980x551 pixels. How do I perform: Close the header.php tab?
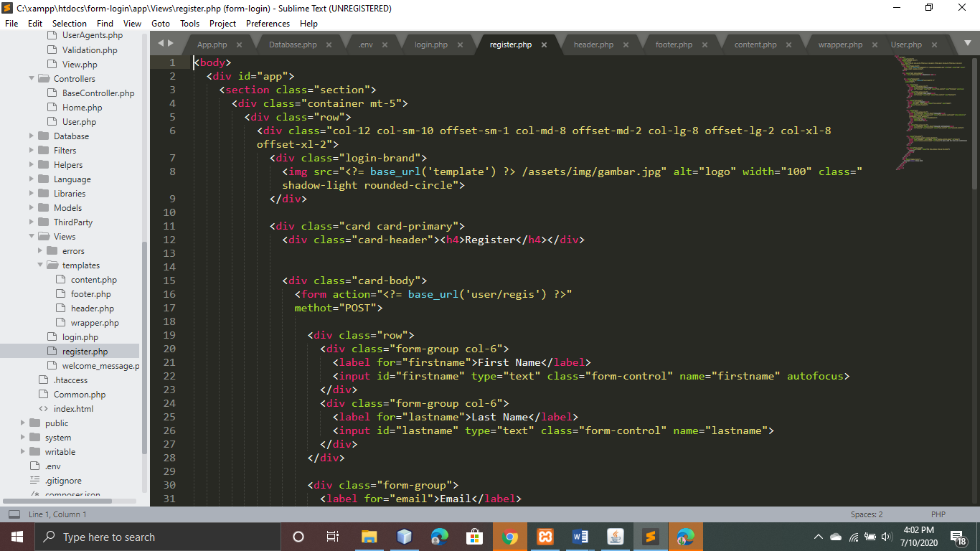626,44
